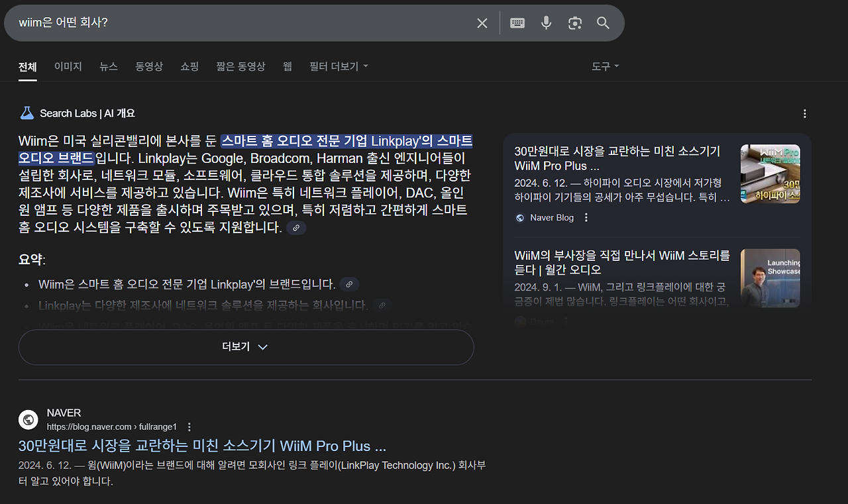The height and width of the screenshot is (504, 848).
Task: Open source link icon after the main AI paragraph
Action: click(296, 228)
